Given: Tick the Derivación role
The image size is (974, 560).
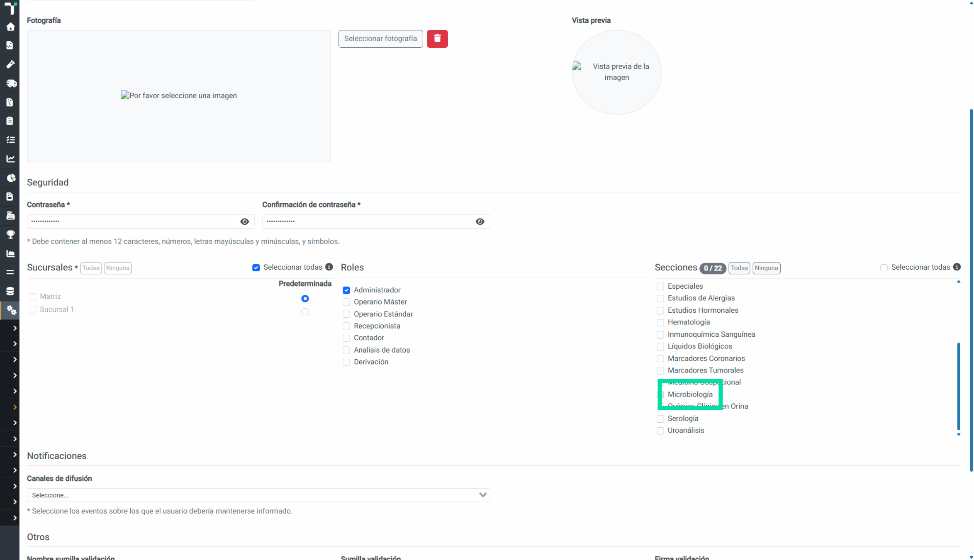Looking at the screenshot, I should coord(346,362).
